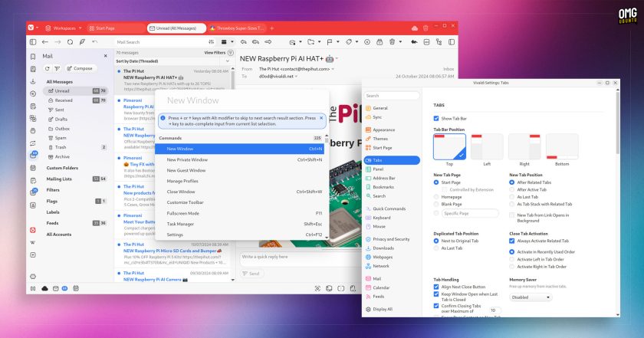Open the Vivaldi menu logo button

(31, 28)
